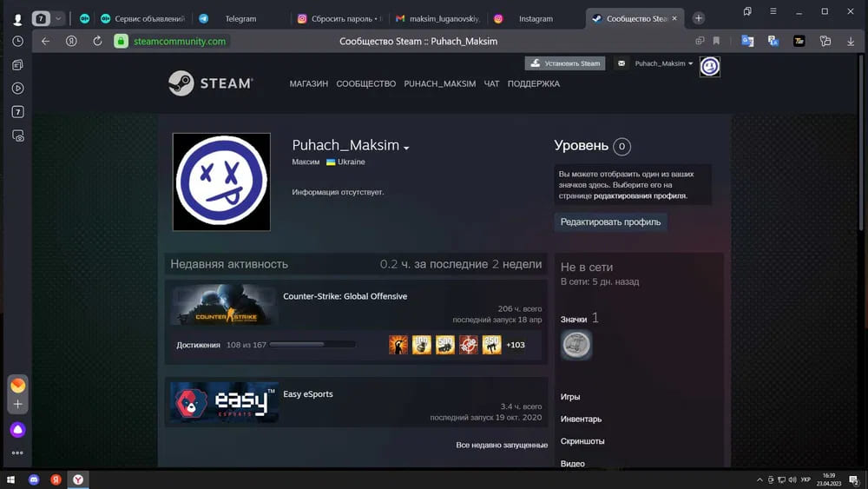Open Yandex home button in address bar

click(71, 41)
